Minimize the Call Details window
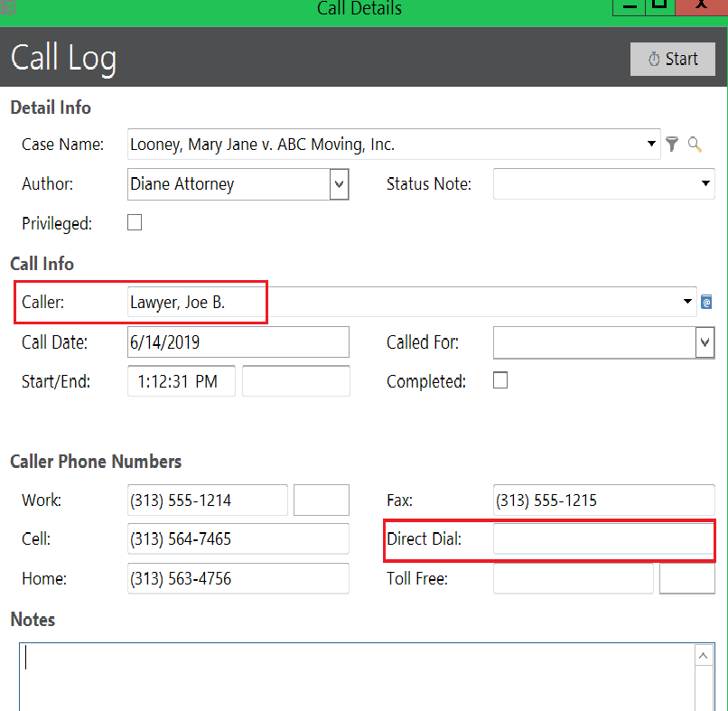 coord(630,7)
